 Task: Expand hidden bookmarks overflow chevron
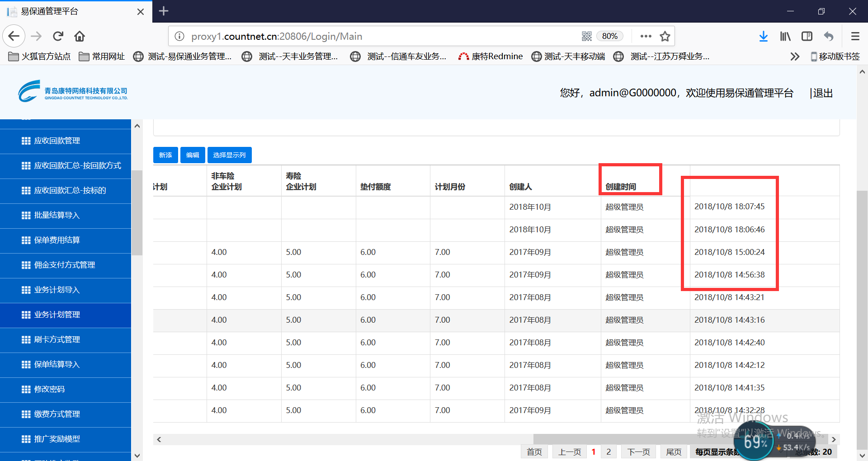[x=794, y=56]
